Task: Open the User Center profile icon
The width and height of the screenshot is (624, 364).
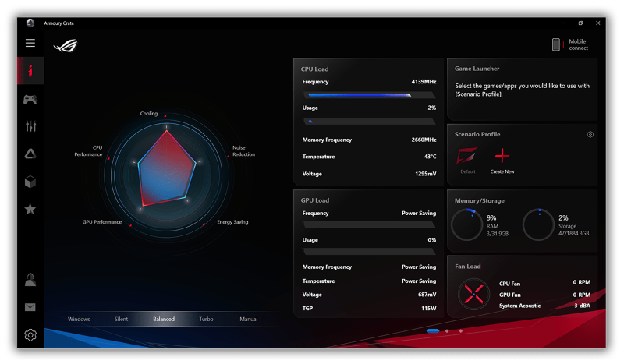Action: [x=30, y=280]
